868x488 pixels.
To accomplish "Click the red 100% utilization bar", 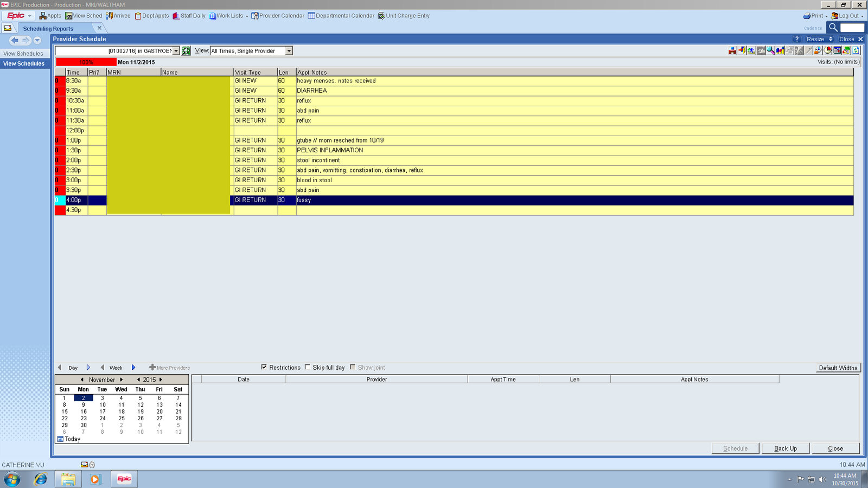I will pyautogui.click(x=86, y=62).
